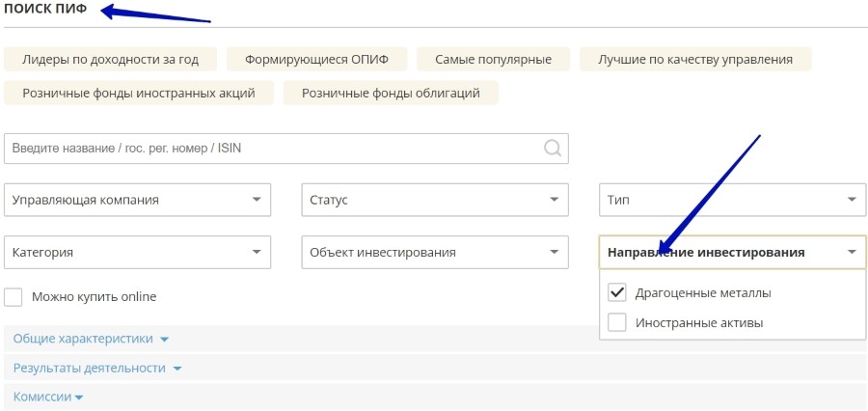
Task: Select 'Формирующиеся ОПИФ' quick filter
Action: click(x=316, y=59)
